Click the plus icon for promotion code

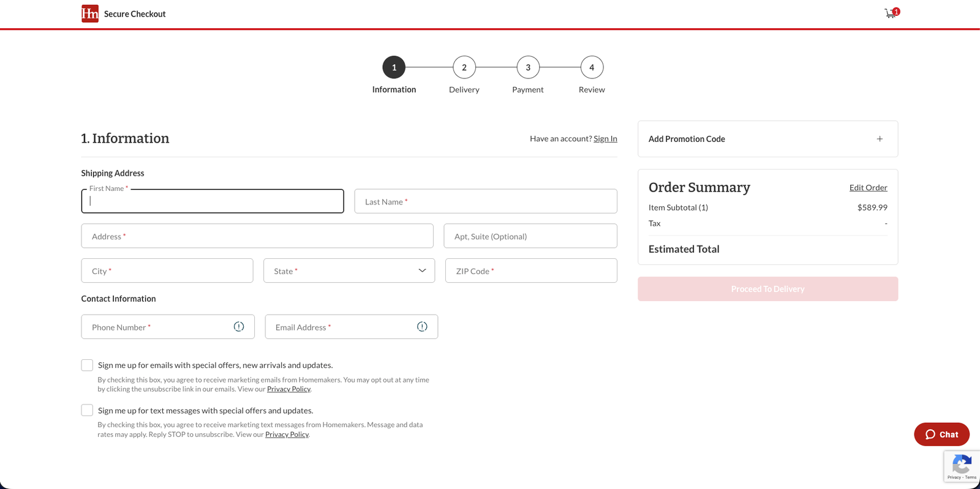[880, 139]
